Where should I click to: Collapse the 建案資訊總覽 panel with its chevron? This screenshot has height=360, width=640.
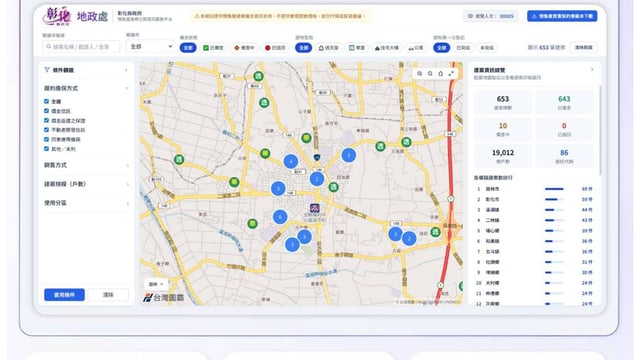point(592,70)
